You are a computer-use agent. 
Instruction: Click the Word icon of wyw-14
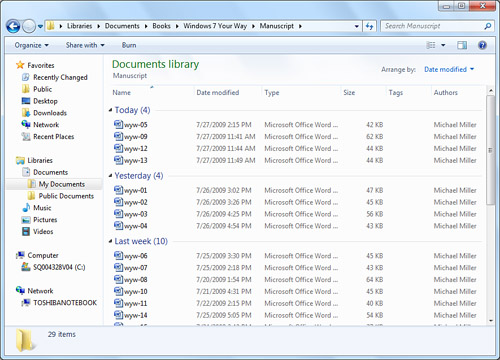(x=118, y=315)
